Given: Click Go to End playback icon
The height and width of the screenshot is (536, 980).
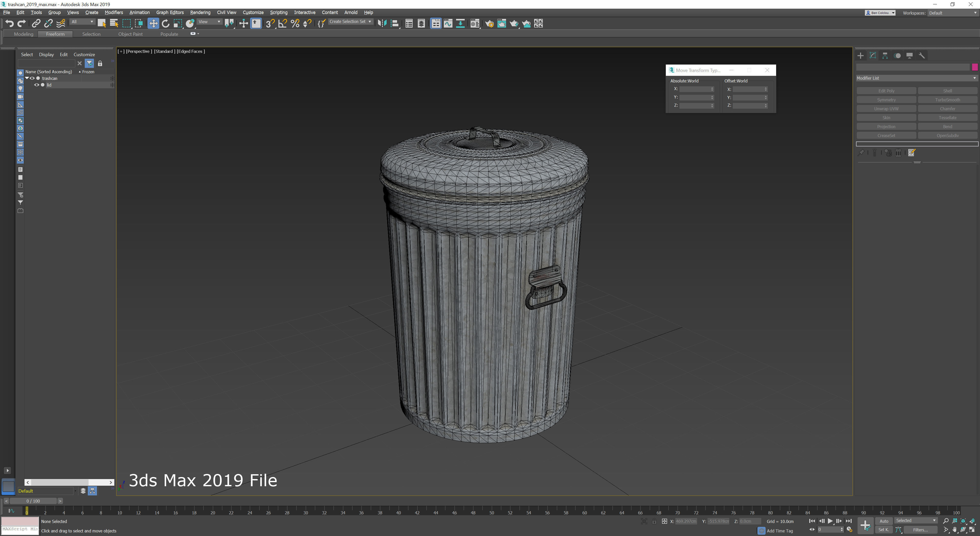Looking at the screenshot, I should [x=849, y=521].
